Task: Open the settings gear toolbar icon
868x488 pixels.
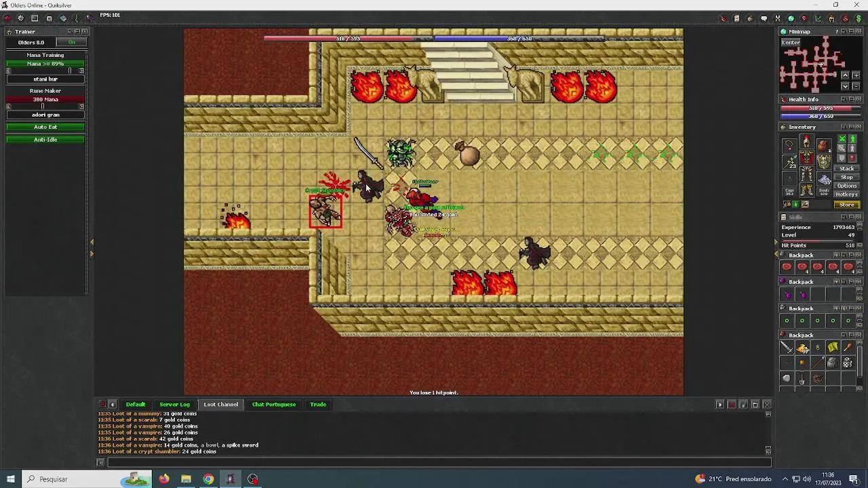Action: 20,18
